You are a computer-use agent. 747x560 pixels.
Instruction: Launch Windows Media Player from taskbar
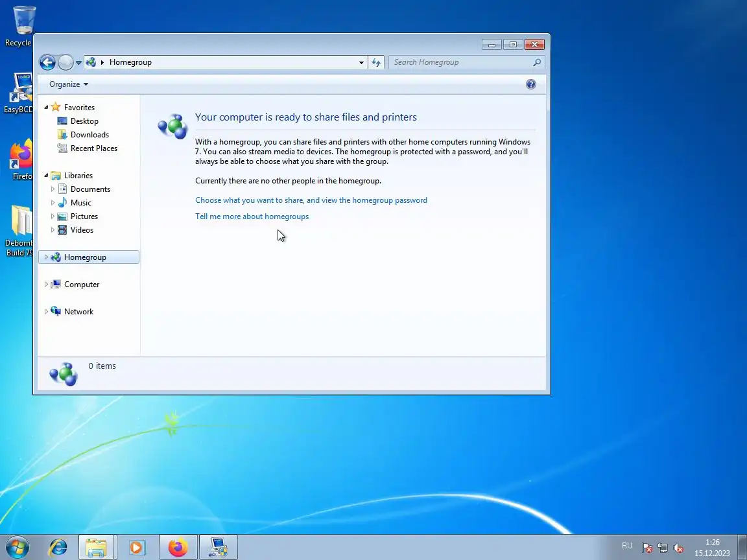137,547
